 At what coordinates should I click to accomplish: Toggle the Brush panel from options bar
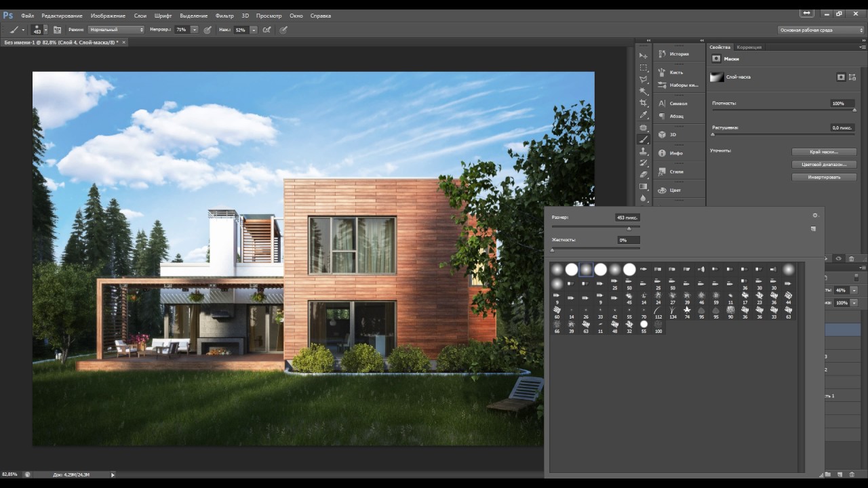(57, 30)
